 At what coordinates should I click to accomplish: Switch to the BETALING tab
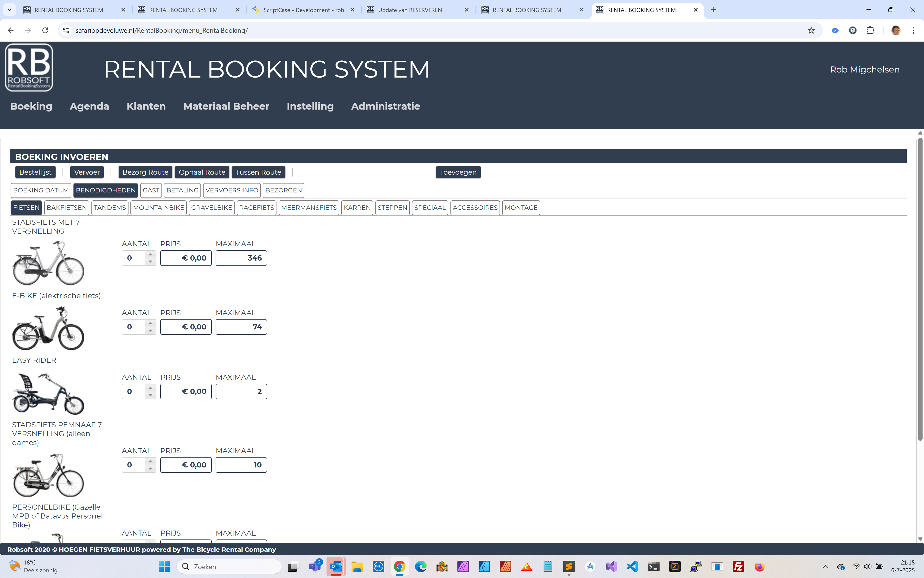click(x=182, y=190)
